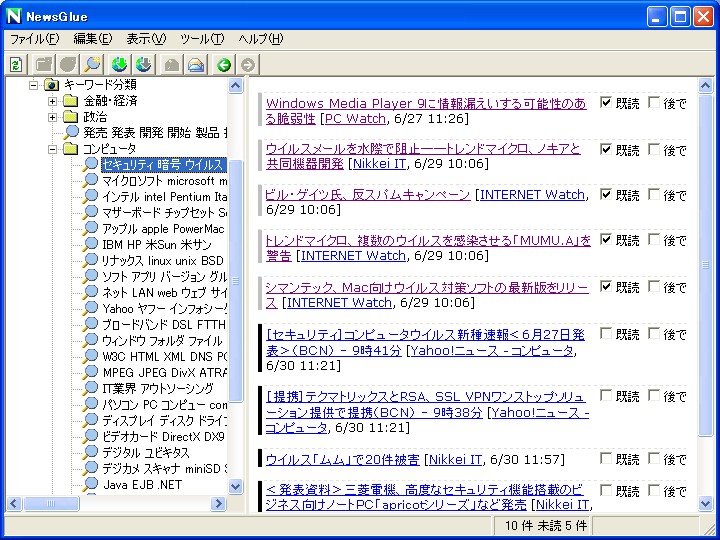720x540 pixels.
Task: Click magnifier icon beside Yahoo ヤフー
Action: pos(90,308)
